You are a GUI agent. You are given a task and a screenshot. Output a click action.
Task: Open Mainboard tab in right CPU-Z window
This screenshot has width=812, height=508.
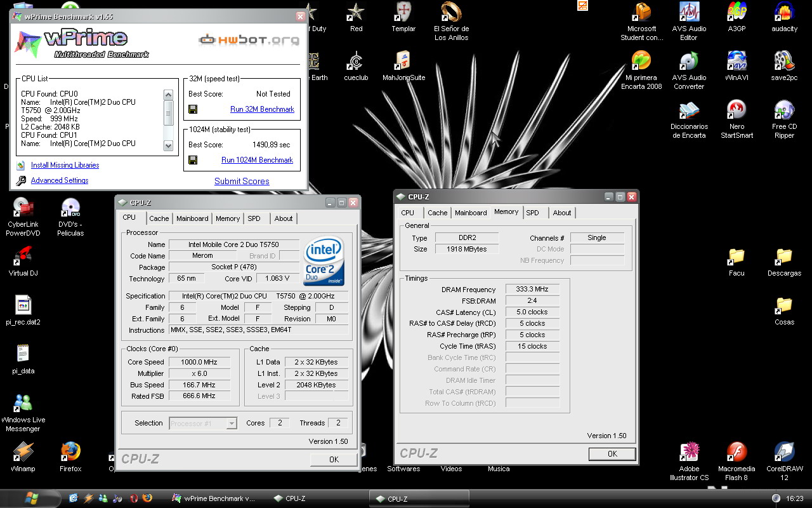pos(471,213)
